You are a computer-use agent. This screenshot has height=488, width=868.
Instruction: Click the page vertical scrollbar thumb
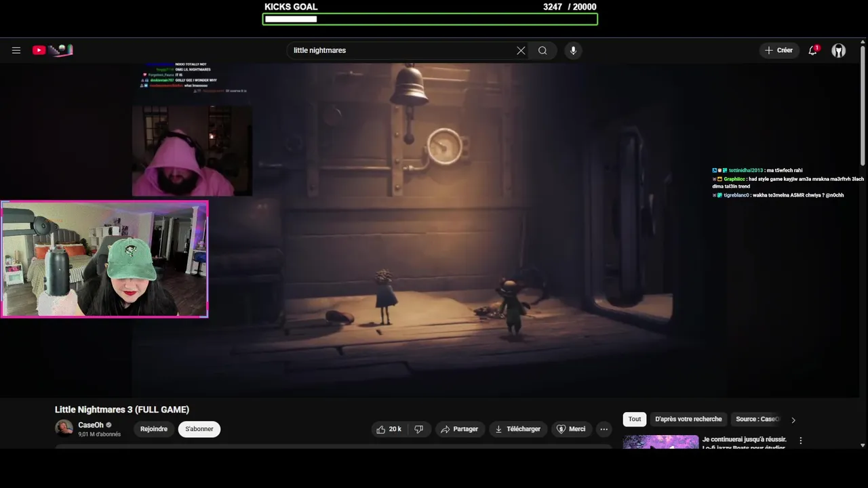(x=863, y=105)
